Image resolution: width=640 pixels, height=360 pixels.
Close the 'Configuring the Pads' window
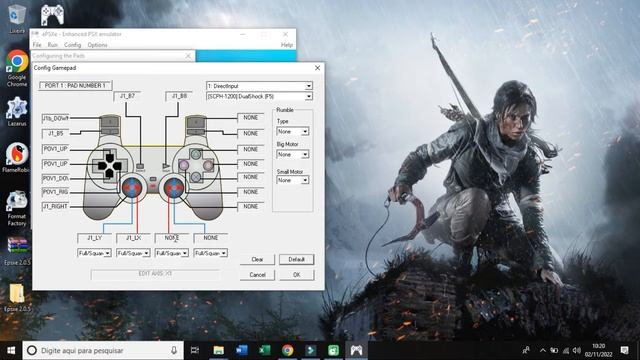188,56
